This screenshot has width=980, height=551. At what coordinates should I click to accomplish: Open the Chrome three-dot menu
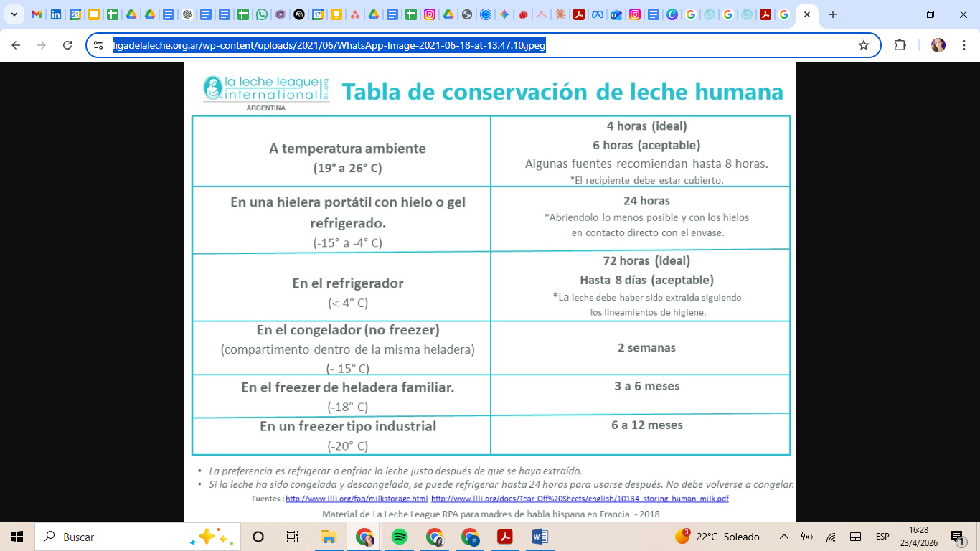click(x=963, y=45)
